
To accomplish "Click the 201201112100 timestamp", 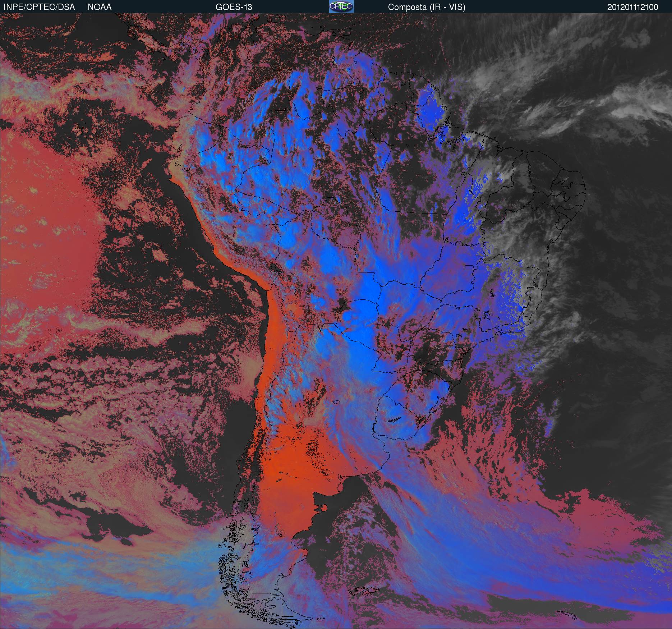I will click(x=633, y=7).
